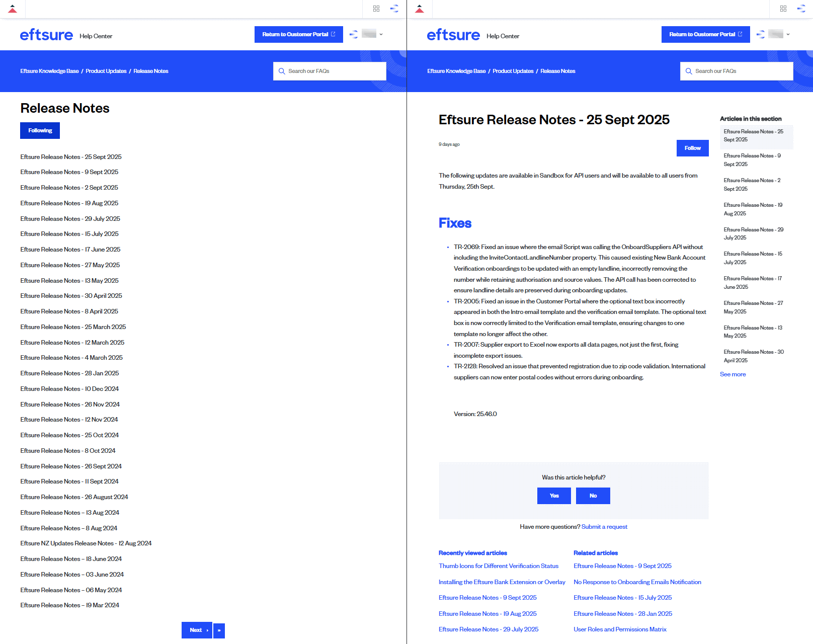Open Eftsure Release Notes - 19 Aug 2025 in list
This screenshot has width=813, height=644.
click(x=69, y=203)
